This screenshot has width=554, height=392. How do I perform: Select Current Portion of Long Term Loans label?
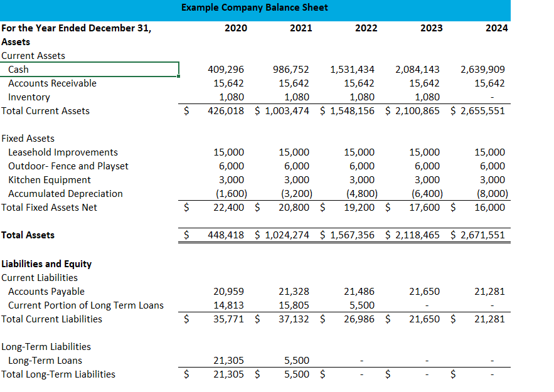(x=86, y=305)
